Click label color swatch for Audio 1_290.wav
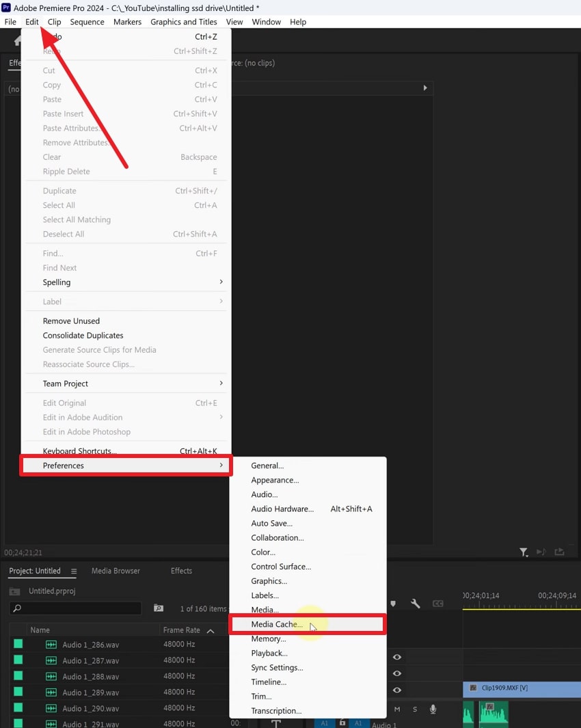 (18, 707)
